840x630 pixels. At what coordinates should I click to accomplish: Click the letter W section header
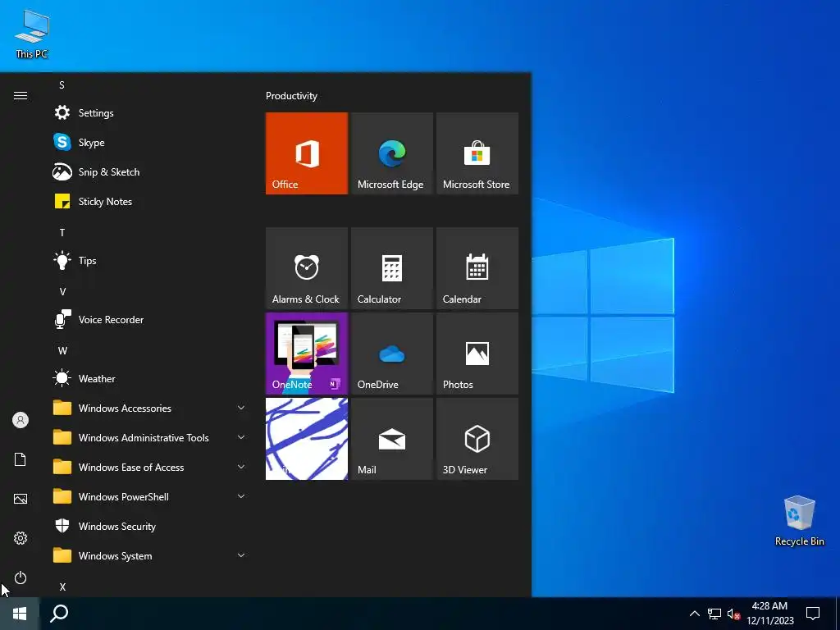tap(62, 350)
